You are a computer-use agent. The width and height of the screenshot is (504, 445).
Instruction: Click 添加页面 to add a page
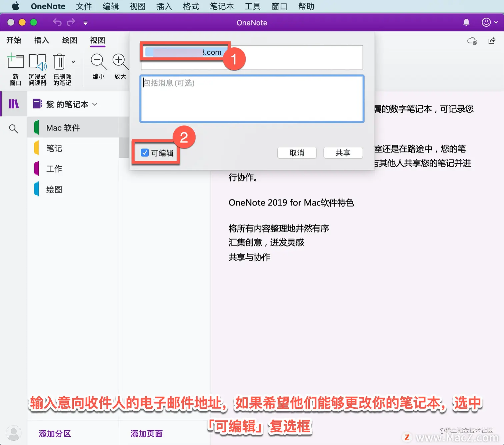coord(147,433)
